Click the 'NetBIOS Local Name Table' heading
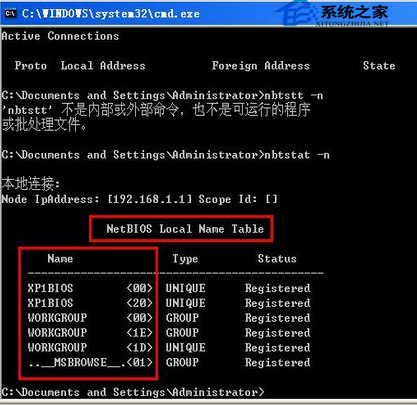Image resolution: width=417 pixels, height=405 pixels. [185, 229]
